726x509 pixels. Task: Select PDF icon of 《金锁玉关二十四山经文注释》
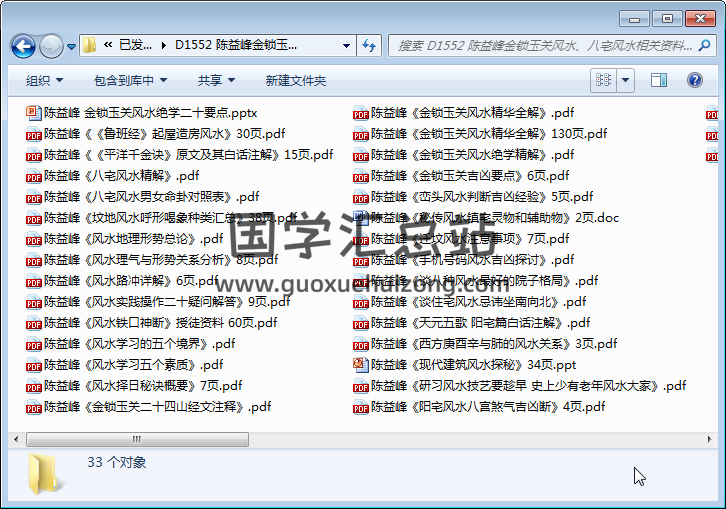coord(33,408)
